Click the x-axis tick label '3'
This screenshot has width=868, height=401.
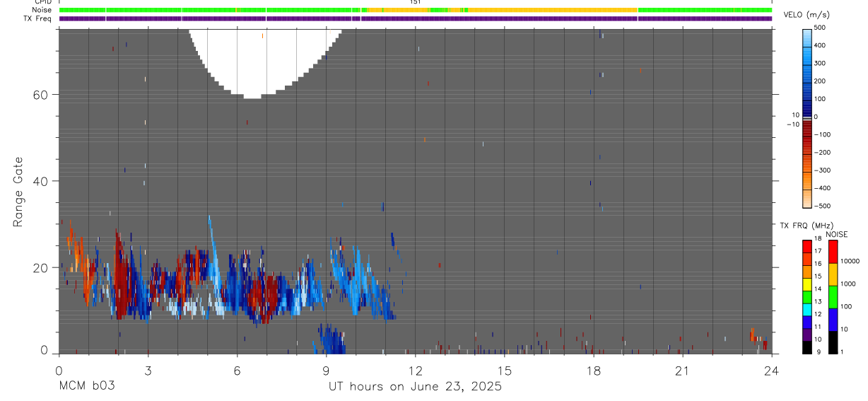pyautogui.click(x=147, y=371)
